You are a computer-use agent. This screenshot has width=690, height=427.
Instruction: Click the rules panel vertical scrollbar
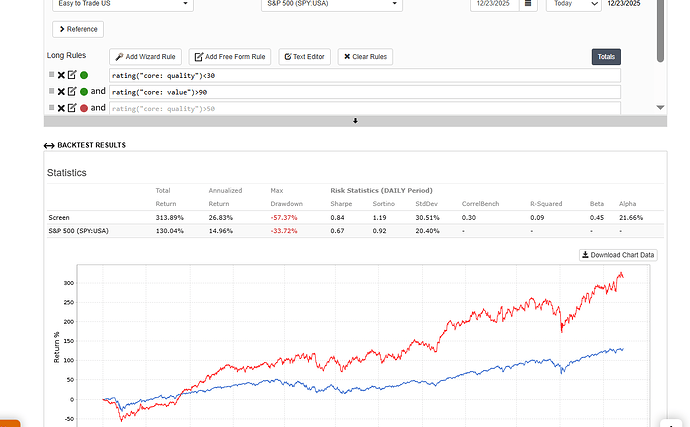(x=660, y=31)
